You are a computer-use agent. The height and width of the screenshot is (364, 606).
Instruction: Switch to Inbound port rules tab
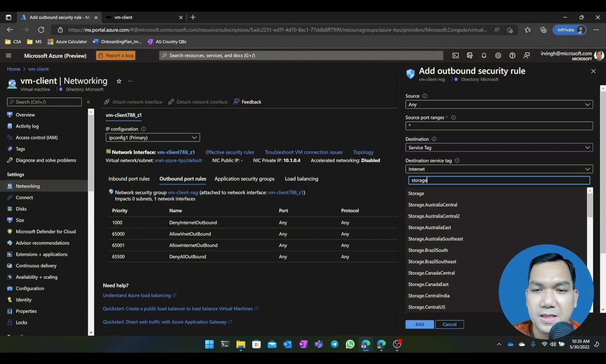(x=129, y=179)
